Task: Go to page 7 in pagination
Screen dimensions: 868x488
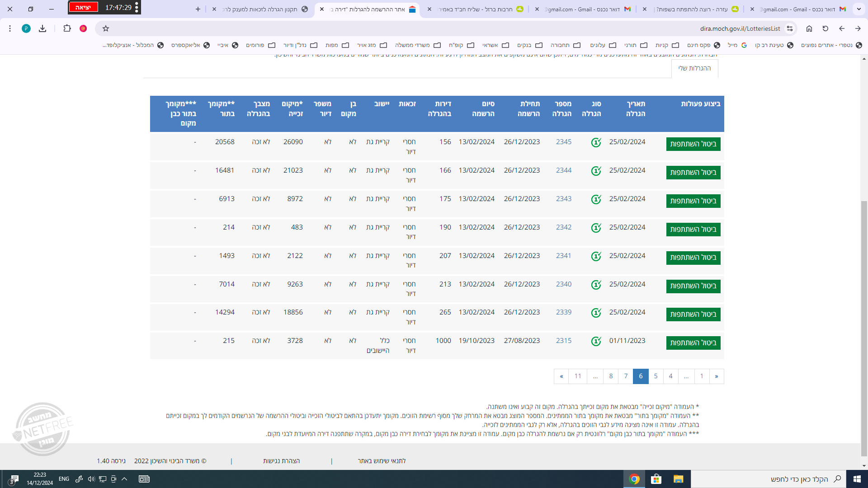Action: pos(626,376)
